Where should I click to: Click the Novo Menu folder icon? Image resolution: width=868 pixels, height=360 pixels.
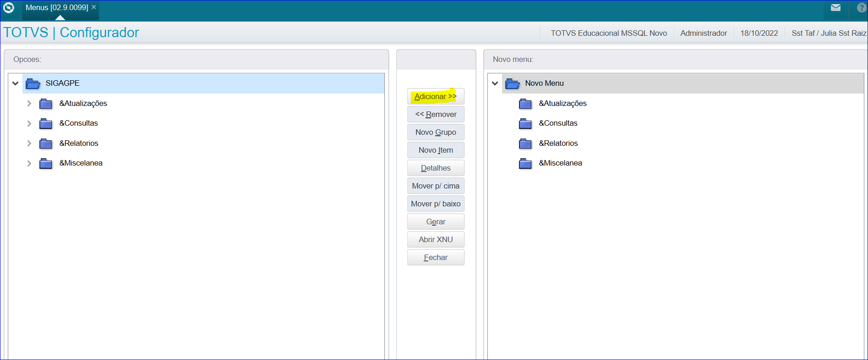pyautogui.click(x=512, y=83)
